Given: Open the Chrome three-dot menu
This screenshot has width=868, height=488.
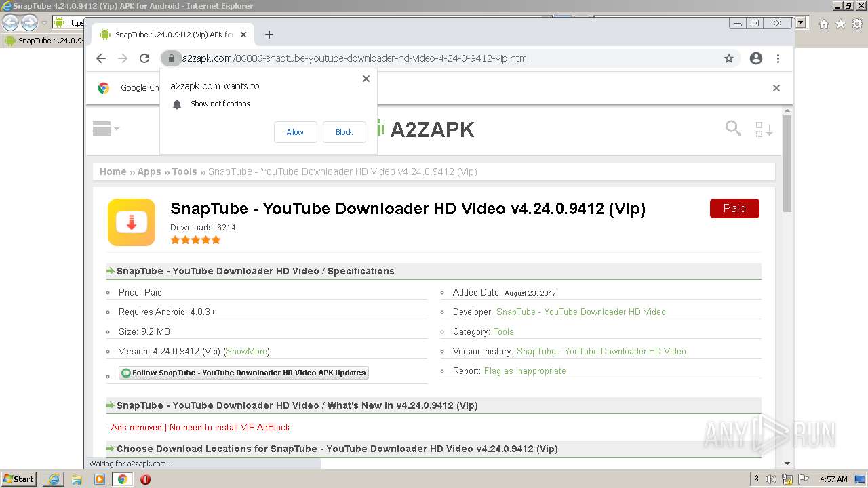Looking at the screenshot, I should (778, 58).
